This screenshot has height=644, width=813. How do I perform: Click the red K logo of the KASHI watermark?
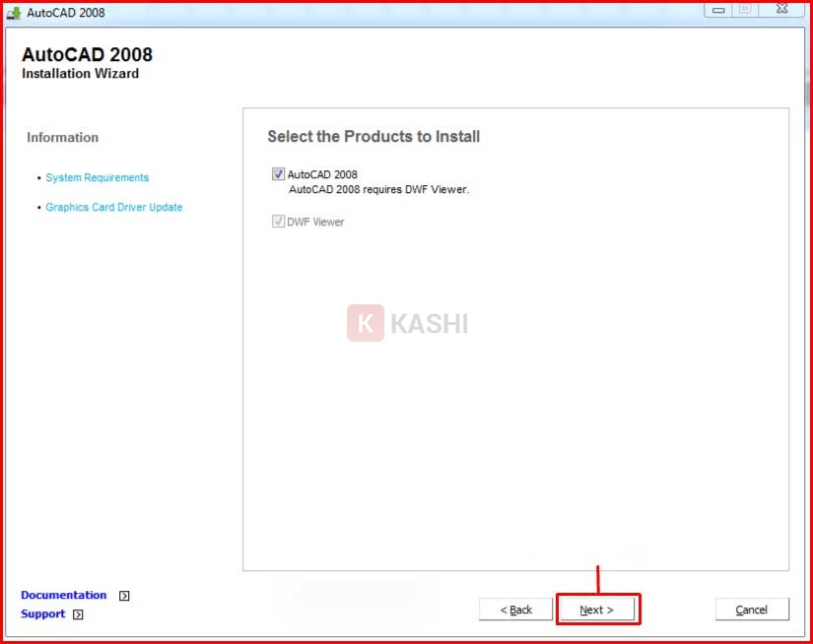pos(365,323)
